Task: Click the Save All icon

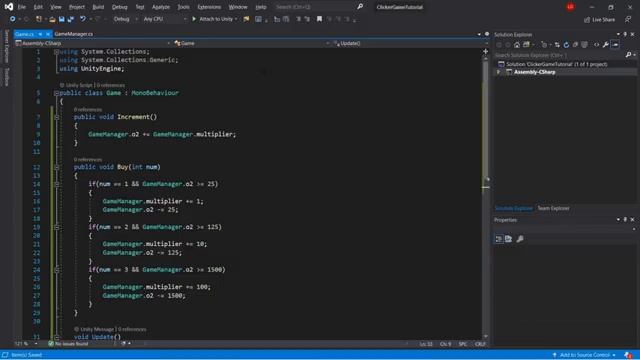Action: click(71, 19)
